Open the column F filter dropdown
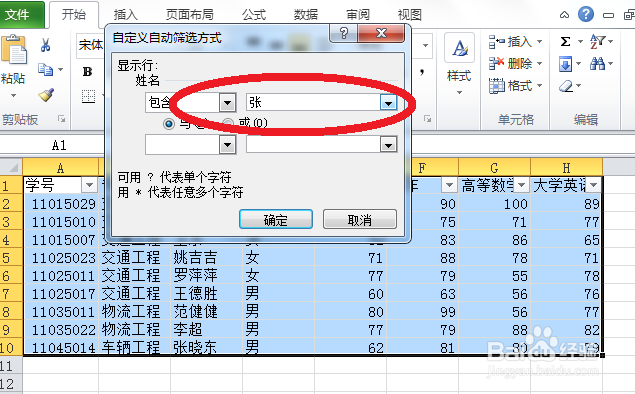This screenshot has height=394, width=635. 449,185
